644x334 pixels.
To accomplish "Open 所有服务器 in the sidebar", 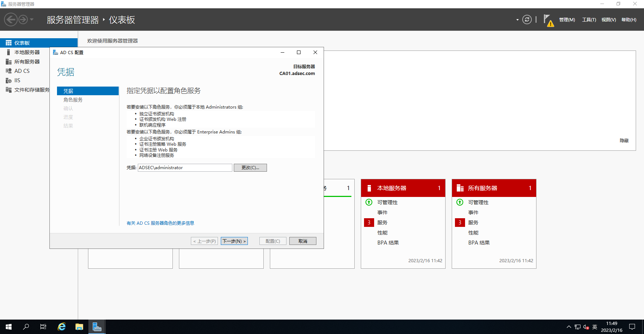I will 27,62.
